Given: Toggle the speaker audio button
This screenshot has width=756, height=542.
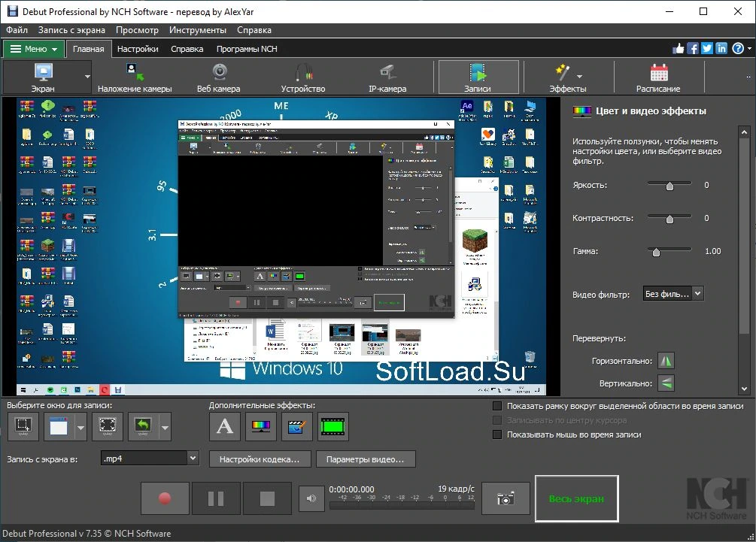Looking at the screenshot, I should click(311, 498).
